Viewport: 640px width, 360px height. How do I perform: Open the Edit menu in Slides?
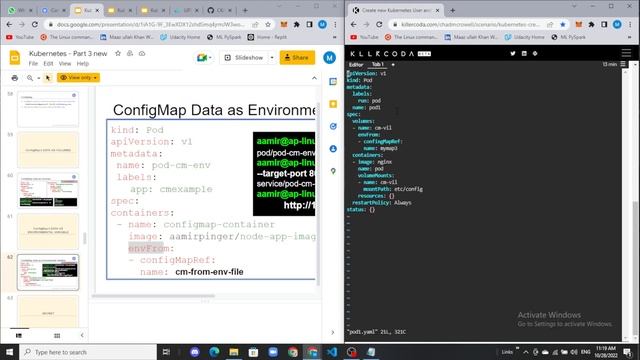(48, 64)
